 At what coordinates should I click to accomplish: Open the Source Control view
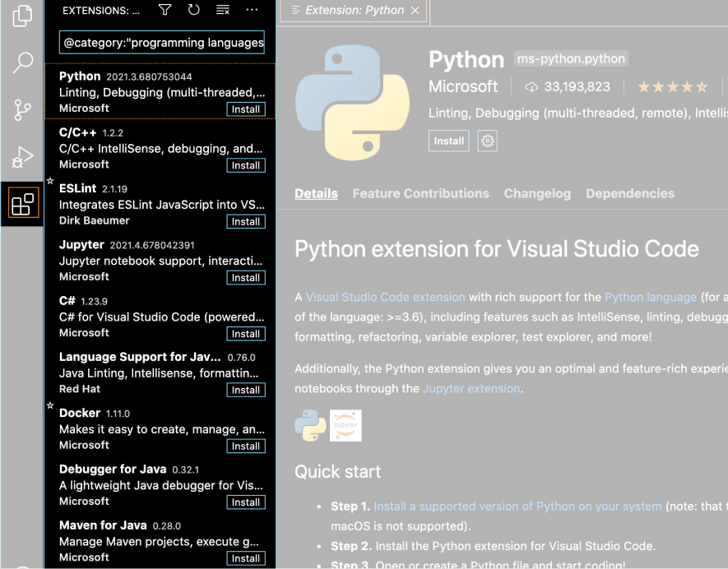click(x=23, y=109)
